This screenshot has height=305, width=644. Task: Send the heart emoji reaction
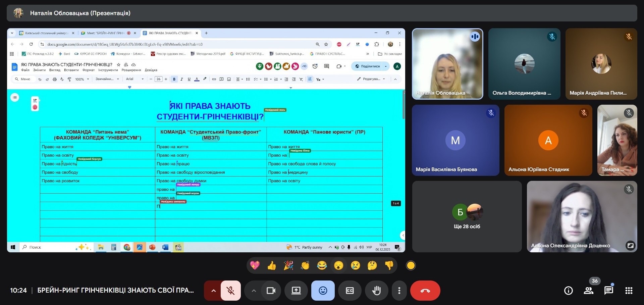click(x=255, y=266)
